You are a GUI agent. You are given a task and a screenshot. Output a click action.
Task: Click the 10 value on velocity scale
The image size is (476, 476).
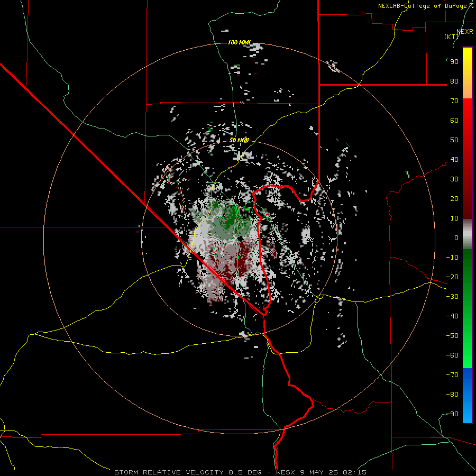[454, 218]
